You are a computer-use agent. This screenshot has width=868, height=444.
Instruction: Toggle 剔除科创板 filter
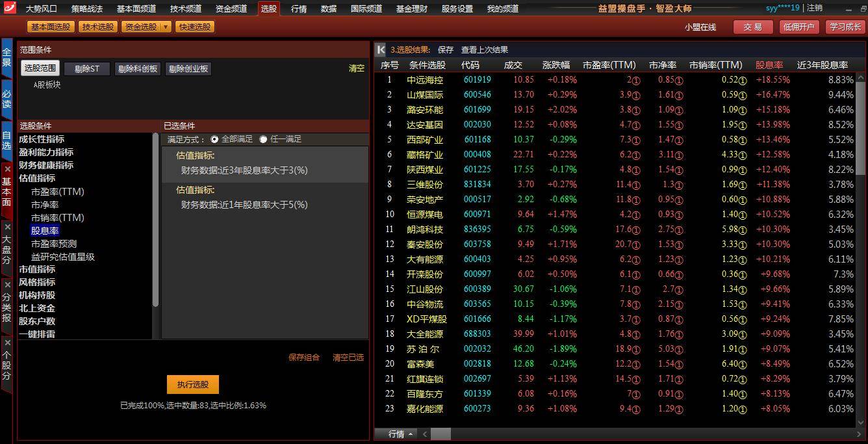[x=138, y=69]
